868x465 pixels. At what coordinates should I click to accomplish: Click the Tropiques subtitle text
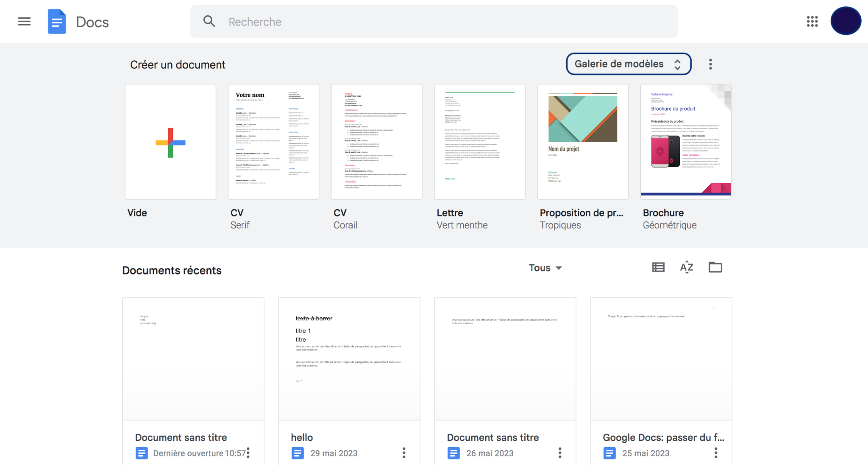tap(560, 225)
